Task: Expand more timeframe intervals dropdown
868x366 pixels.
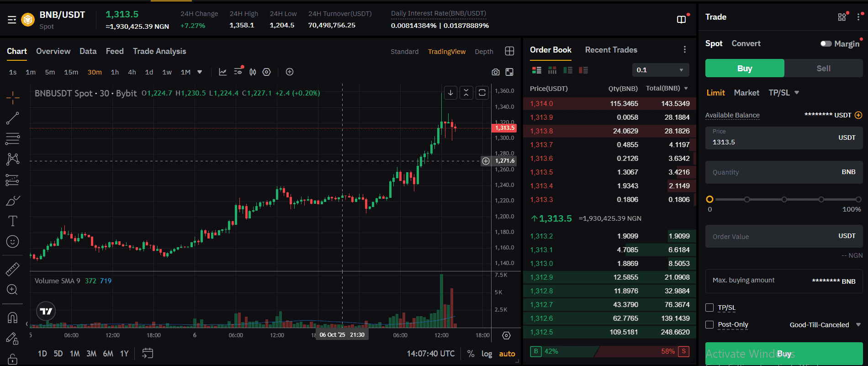Action: 200,72
